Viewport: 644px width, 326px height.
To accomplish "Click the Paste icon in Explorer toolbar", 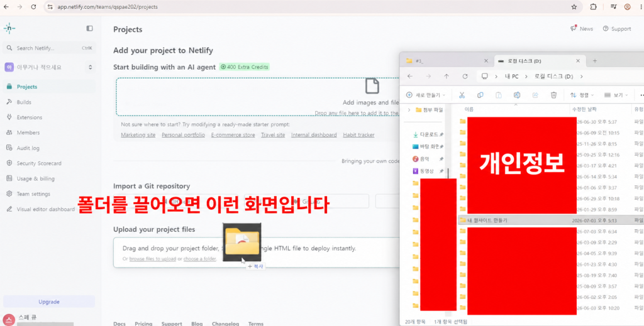I will pos(499,95).
